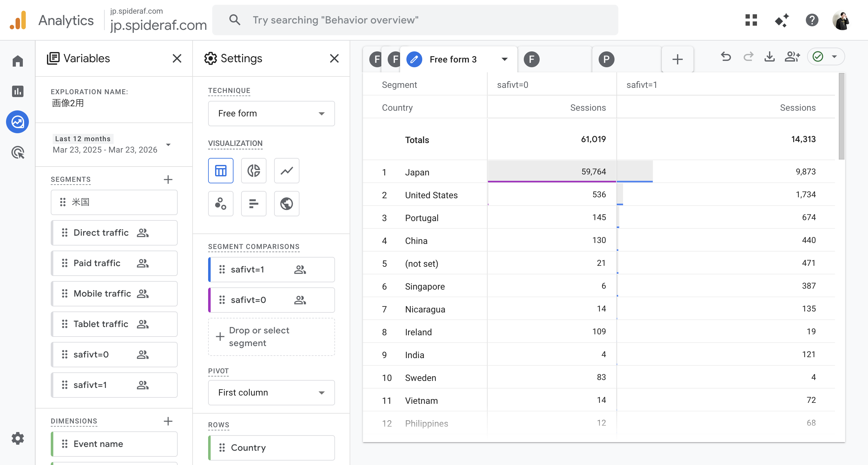Add a new exploration tab

(677, 59)
